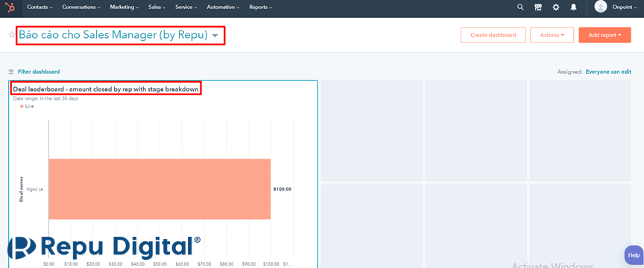
Task: Open the Sales menu
Action: [157, 7]
